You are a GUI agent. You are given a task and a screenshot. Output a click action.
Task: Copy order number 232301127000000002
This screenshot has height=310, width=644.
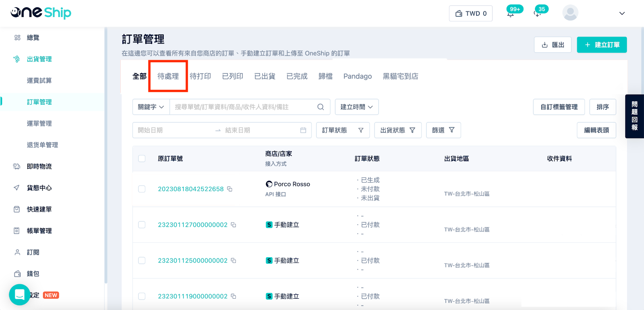pos(233,225)
